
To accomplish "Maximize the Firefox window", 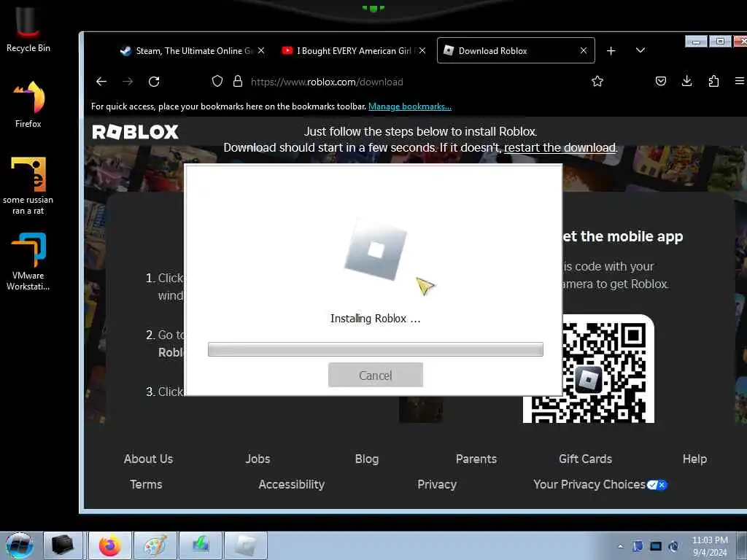I will (x=720, y=42).
